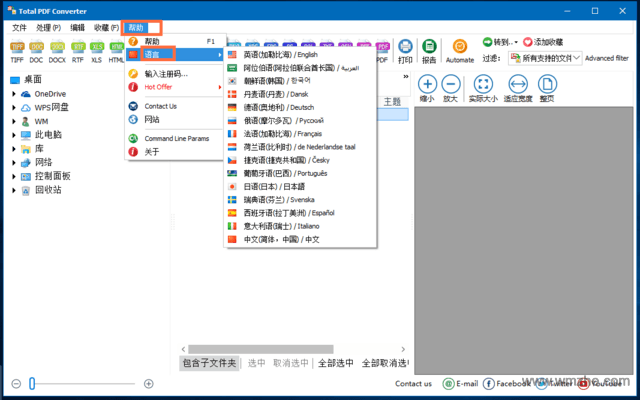The image size is (640, 400).
Task: Open the file filter dropdown (所有支持的文件)
Action: [544, 58]
